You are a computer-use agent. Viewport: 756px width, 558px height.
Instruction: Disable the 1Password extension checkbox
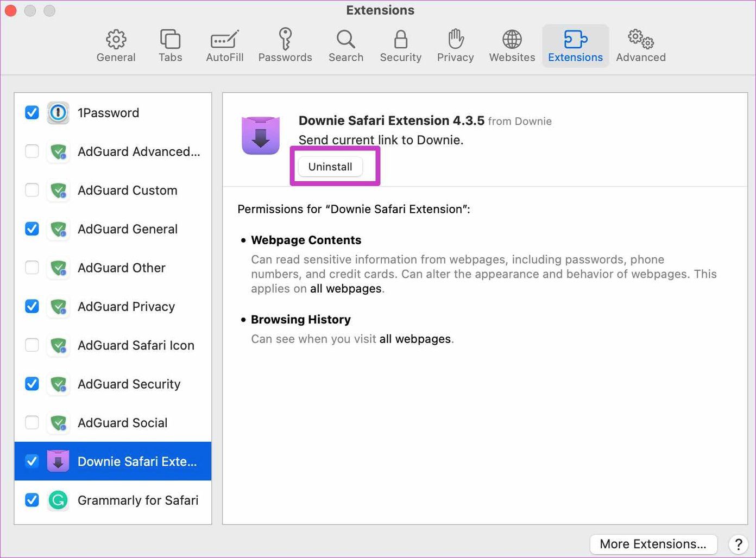tap(32, 112)
